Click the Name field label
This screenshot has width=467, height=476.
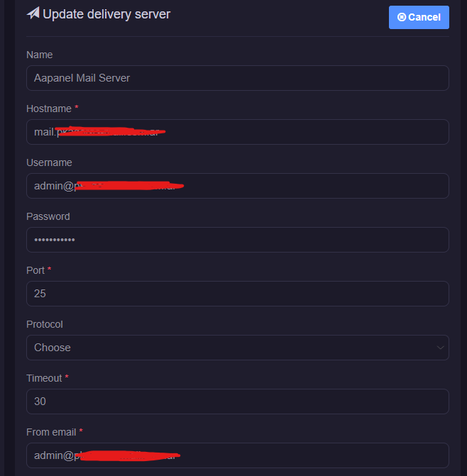click(x=39, y=55)
